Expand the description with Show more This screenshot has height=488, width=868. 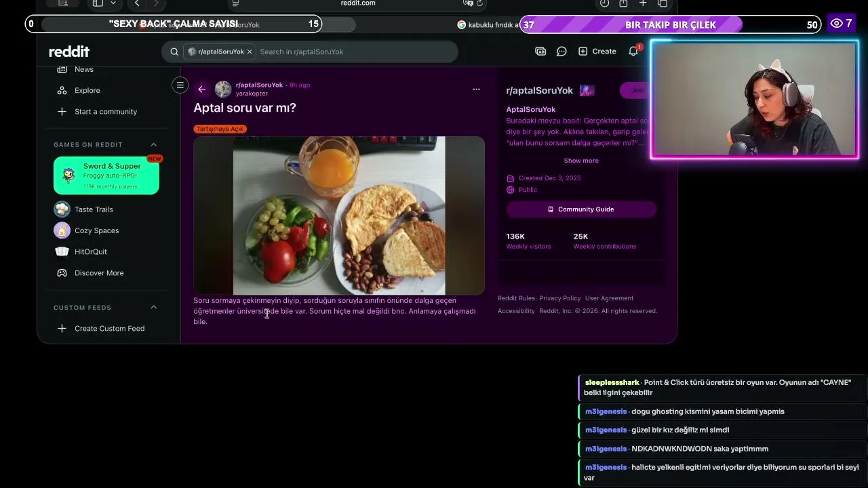click(x=581, y=161)
